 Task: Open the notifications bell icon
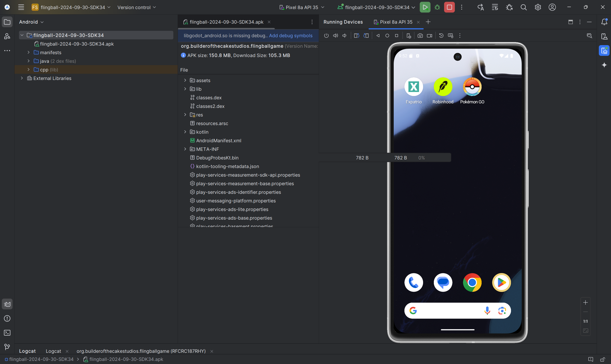604,22
